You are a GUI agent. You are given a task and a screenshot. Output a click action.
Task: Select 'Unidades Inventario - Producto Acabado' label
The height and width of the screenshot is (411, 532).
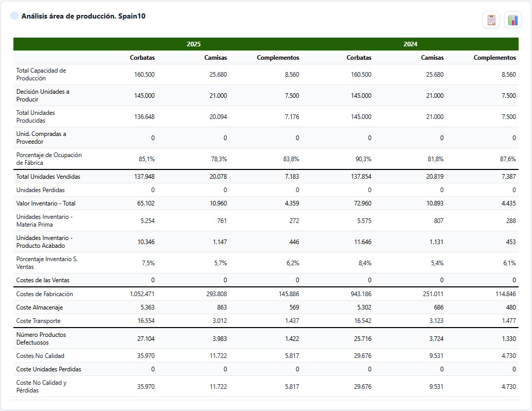(44, 242)
